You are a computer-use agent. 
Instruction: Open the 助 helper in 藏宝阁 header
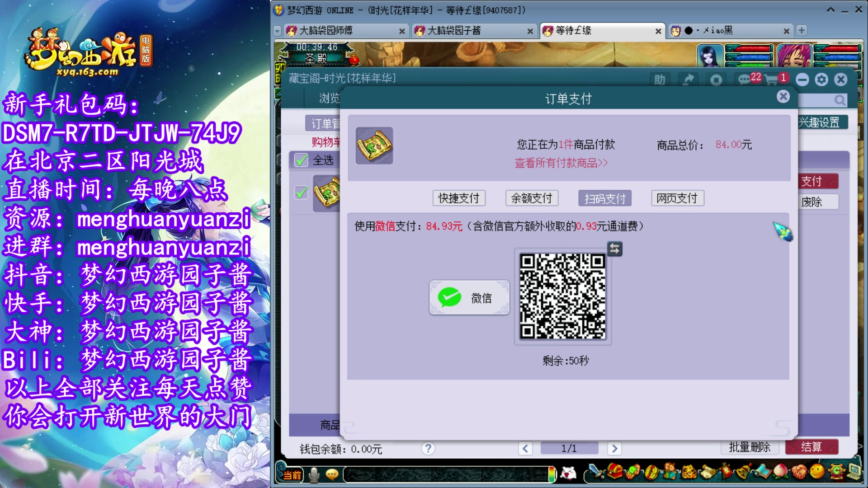(660, 80)
